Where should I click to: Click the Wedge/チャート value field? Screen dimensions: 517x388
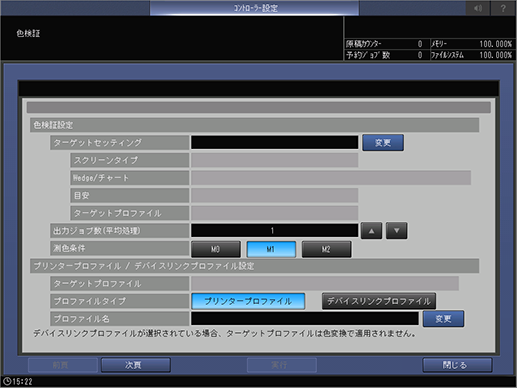click(331, 178)
